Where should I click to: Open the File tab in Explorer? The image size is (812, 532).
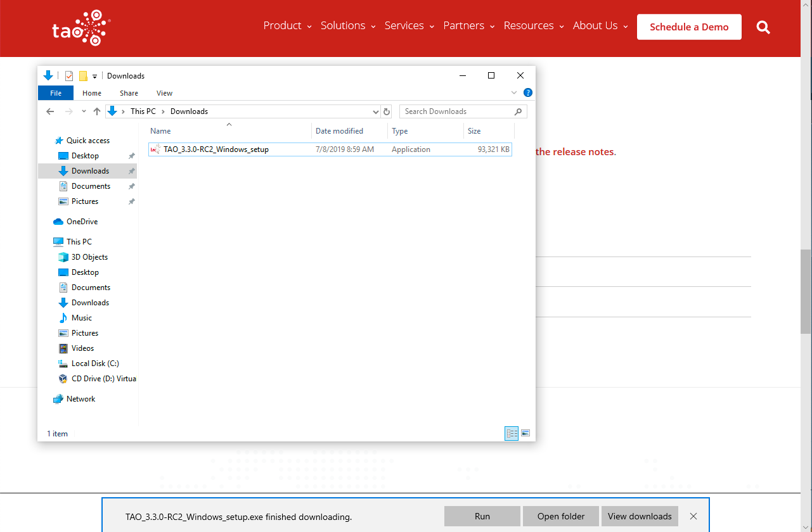pos(56,93)
